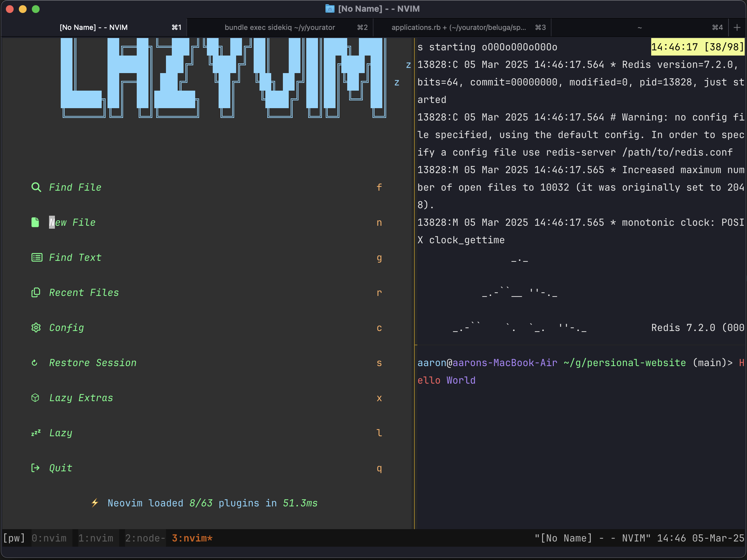Open Recent Files dashboard entry
This screenshot has height=560, width=747.
206,293
